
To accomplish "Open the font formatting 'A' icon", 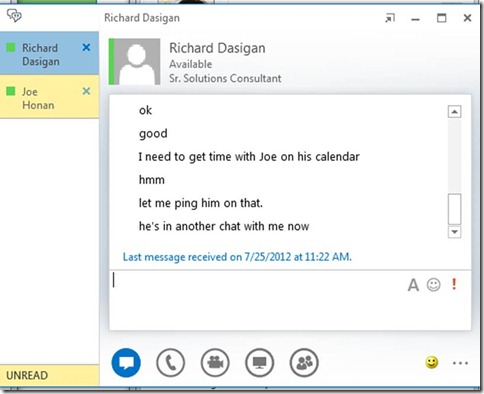I will click(413, 285).
